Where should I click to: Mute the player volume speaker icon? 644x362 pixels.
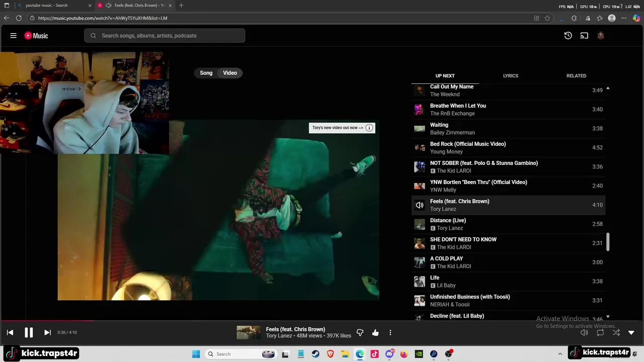click(584, 332)
